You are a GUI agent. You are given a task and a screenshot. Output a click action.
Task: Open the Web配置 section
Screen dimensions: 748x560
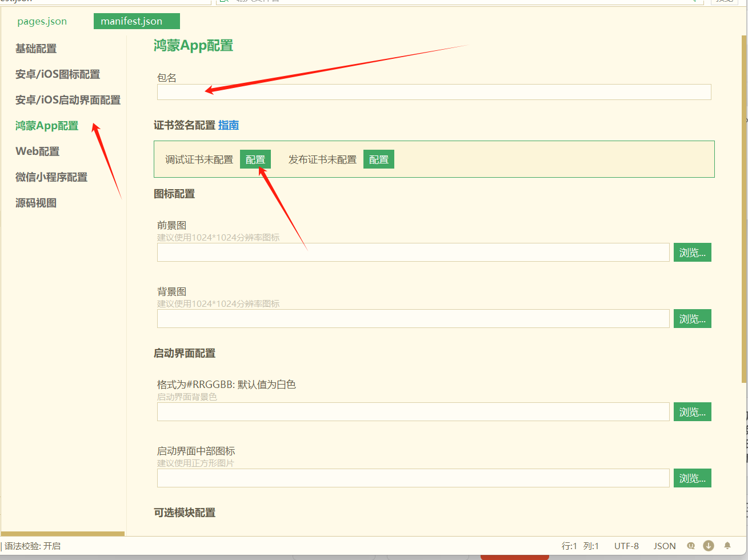pyautogui.click(x=36, y=151)
